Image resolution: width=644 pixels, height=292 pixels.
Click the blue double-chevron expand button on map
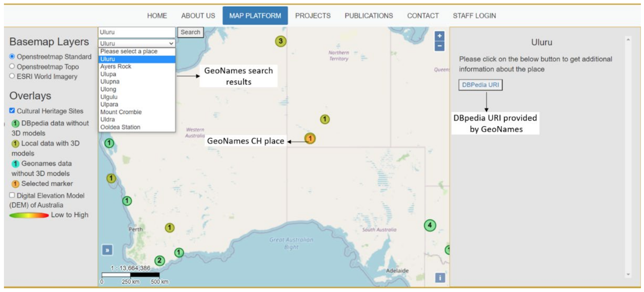pyautogui.click(x=107, y=250)
